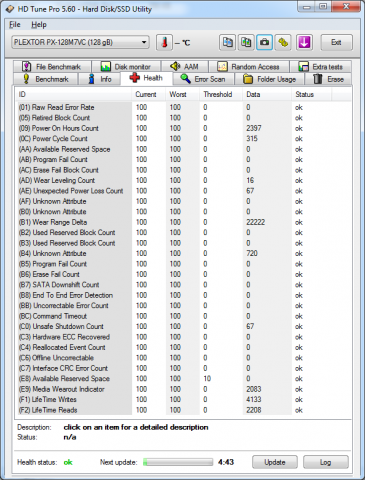The height and width of the screenshot is (480, 365).
Task: Click the purple download arrow icon
Action: pyautogui.click(x=304, y=42)
